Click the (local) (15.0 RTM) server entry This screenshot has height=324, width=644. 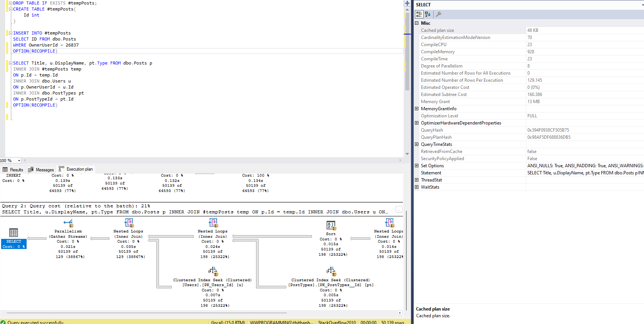tap(228, 322)
